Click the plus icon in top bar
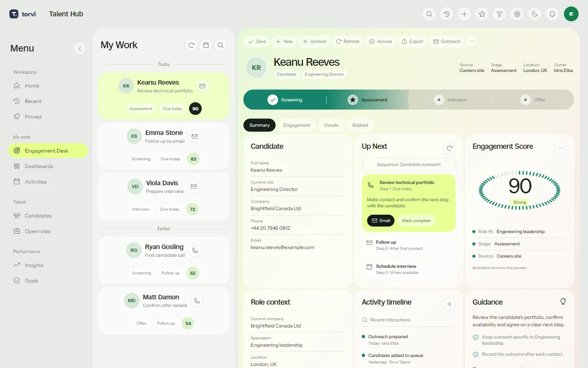The image size is (588, 368). click(x=464, y=14)
